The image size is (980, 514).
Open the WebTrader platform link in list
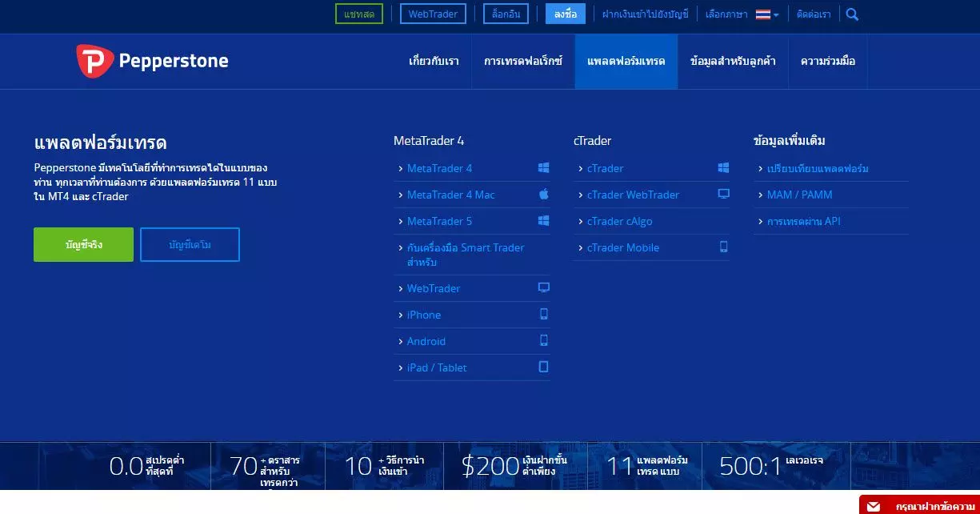click(434, 288)
